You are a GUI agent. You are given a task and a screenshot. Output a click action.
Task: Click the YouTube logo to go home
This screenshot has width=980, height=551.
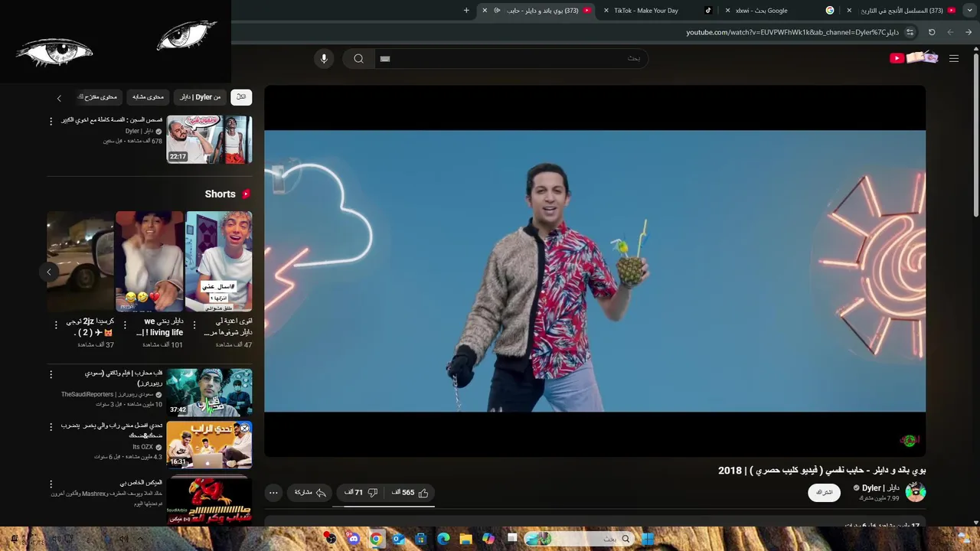point(913,58)
